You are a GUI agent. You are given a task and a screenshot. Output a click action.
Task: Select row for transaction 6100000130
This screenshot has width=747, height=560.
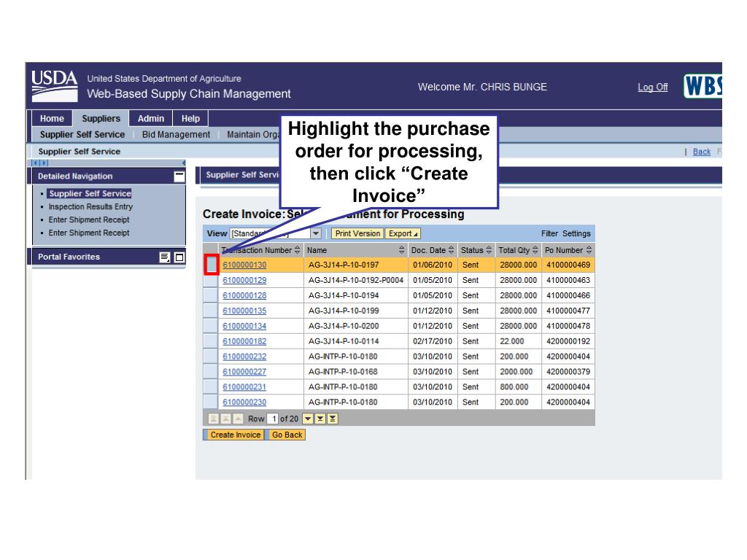pyautogui.click(x=211, y=265)
